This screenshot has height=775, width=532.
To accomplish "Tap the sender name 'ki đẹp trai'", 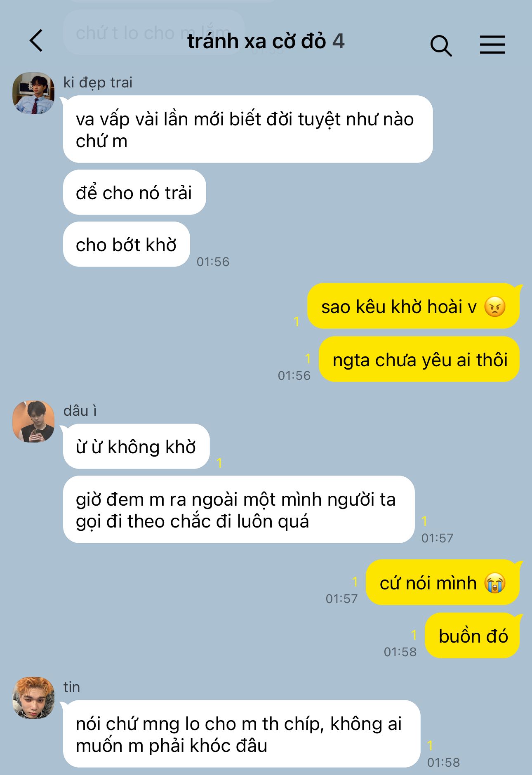I will tap(98, 82).
